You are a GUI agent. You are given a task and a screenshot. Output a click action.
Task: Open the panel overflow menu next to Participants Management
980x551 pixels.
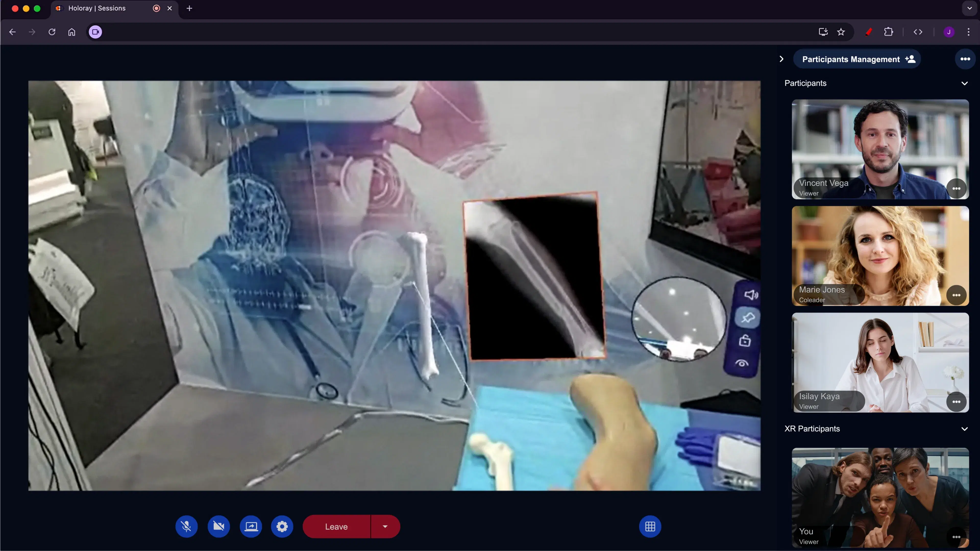coord(965,59)
